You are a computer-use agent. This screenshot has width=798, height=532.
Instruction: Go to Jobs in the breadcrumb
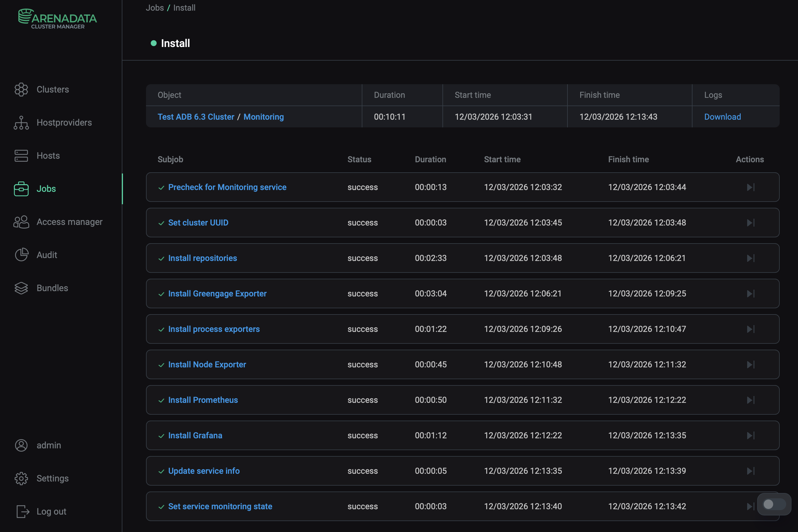tap(155, 7)
